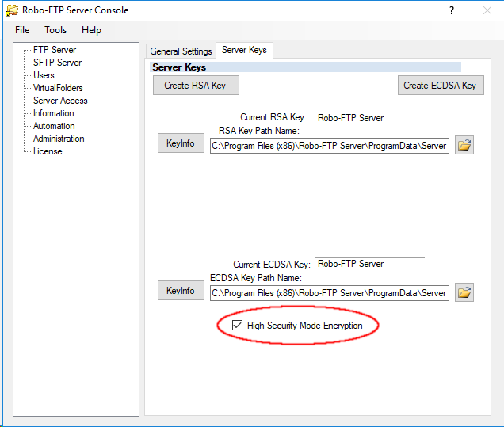Viewport: 504px width, 427px height.
Task: Click the 'Robo-FTP Server Console' window title
Action: click(x=75, y=10)
